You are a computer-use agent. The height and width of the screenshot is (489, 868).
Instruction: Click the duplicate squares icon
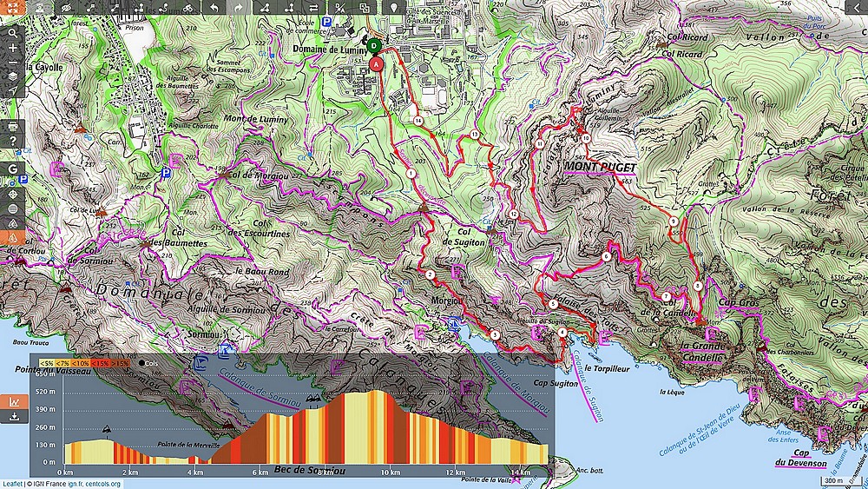[x=365, y=7]
